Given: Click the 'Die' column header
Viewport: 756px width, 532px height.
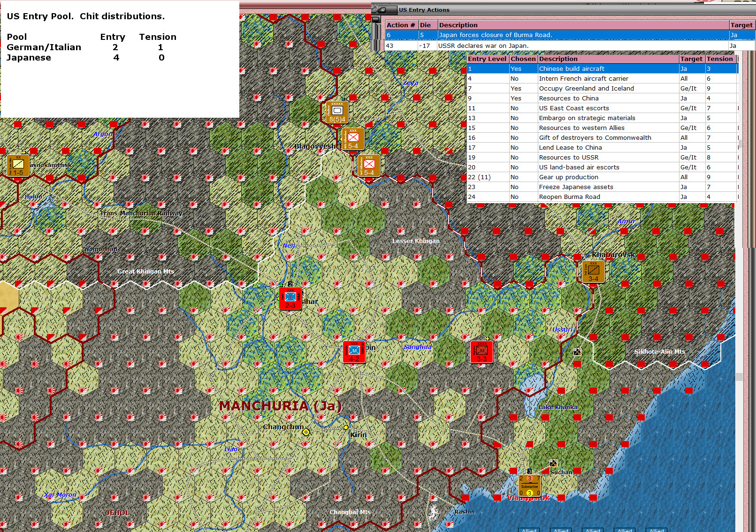Looking at the screenshot, I should (428, 25).
